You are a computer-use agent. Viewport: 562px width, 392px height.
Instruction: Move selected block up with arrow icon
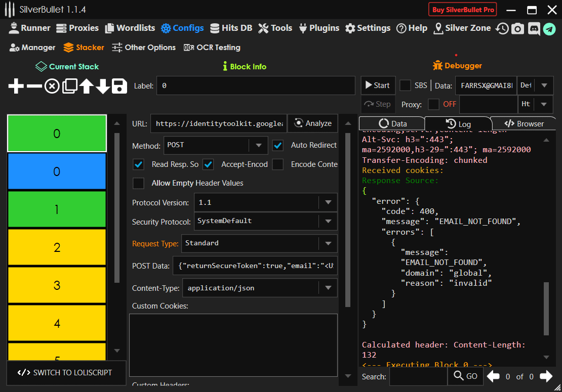coord(86,86)
